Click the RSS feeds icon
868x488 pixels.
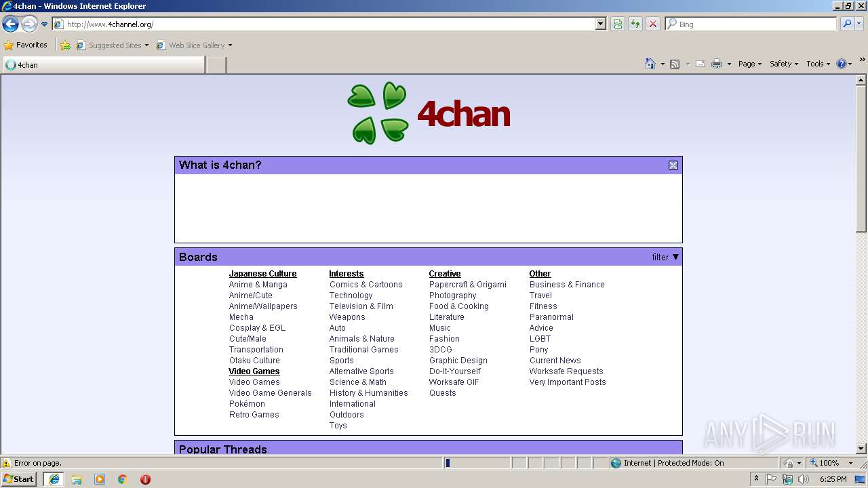(x=675, y=64)
